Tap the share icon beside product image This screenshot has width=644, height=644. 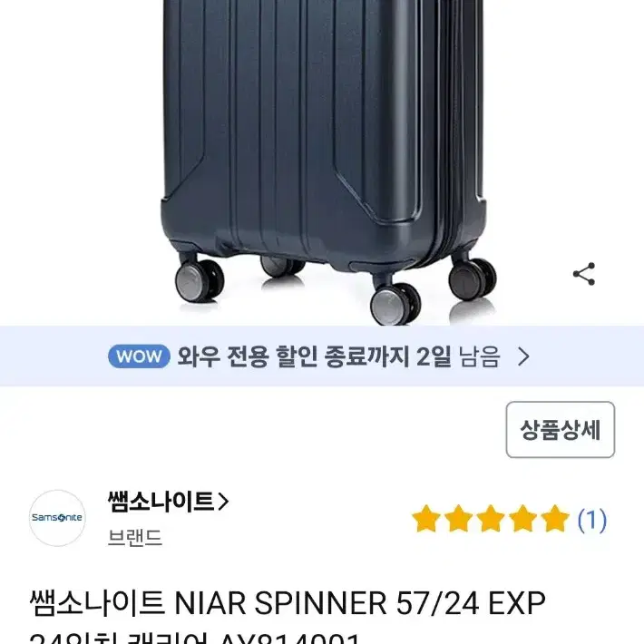(584, 274)
